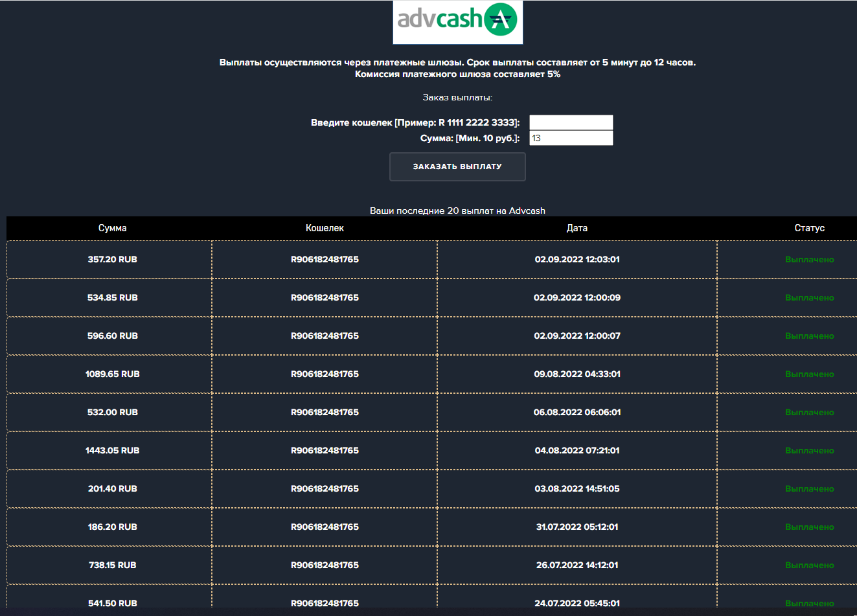Viewport: 857px width, 616px height.
Task: Click the Выплачено status in the 534.85 RUB row
Action: point(810,297)
